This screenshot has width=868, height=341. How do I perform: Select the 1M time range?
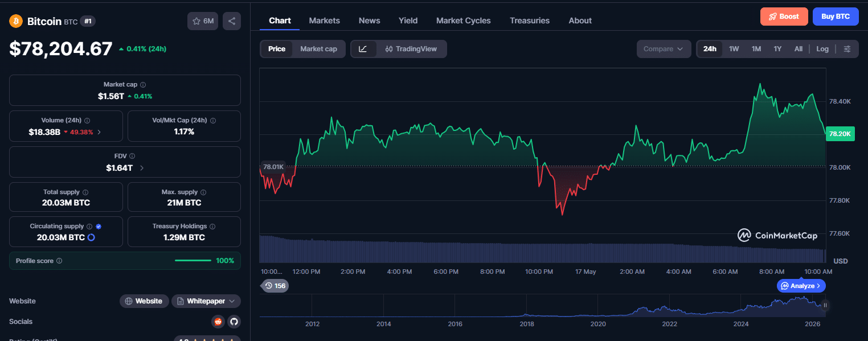(x=756, y=49)
